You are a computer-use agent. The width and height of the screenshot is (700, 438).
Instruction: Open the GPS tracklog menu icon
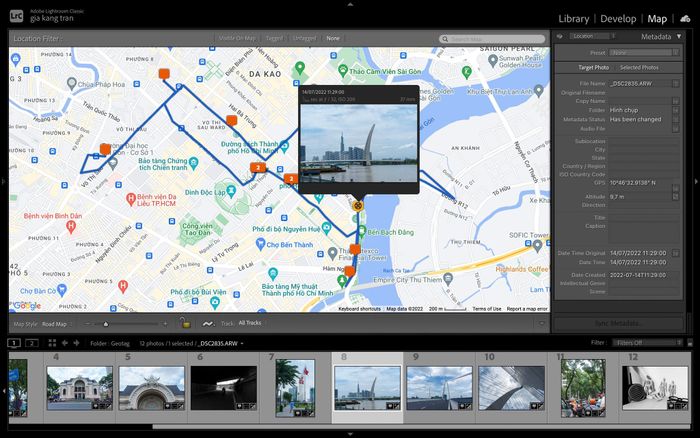coord(208,324)
